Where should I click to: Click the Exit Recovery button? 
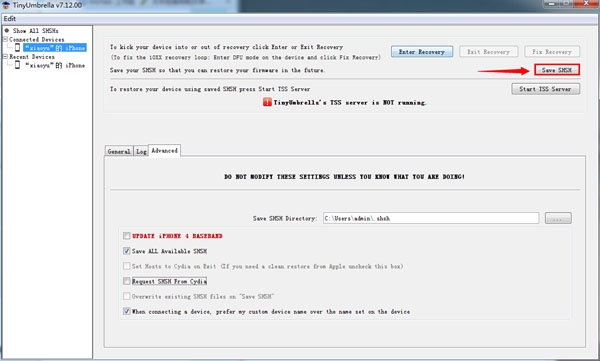pyautogui.click(x=488, y=52)
